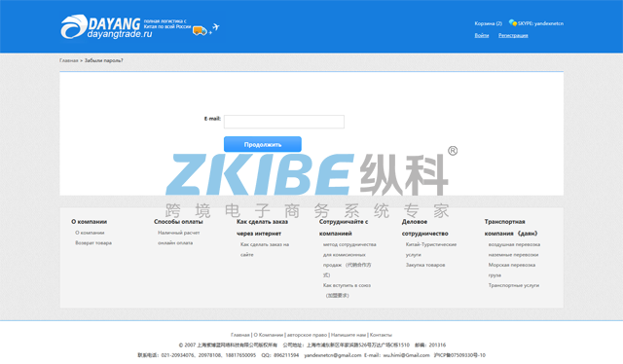
Task: Click the Сотрудничайте с компанией heading
Action: click(x=344, y=228)
